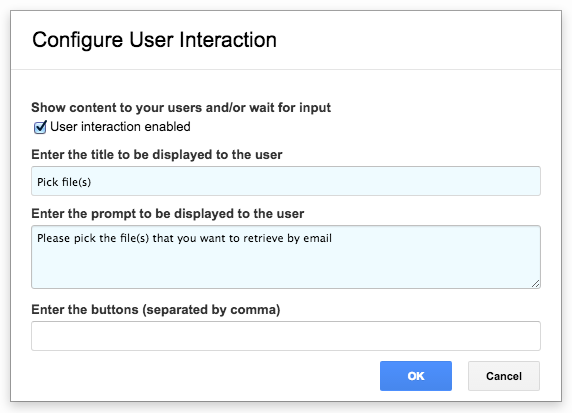This screenshot has width=572, height=413.
Task: Uncheck the User interaction enabled checkbox
Action: [x=40, y=127]
